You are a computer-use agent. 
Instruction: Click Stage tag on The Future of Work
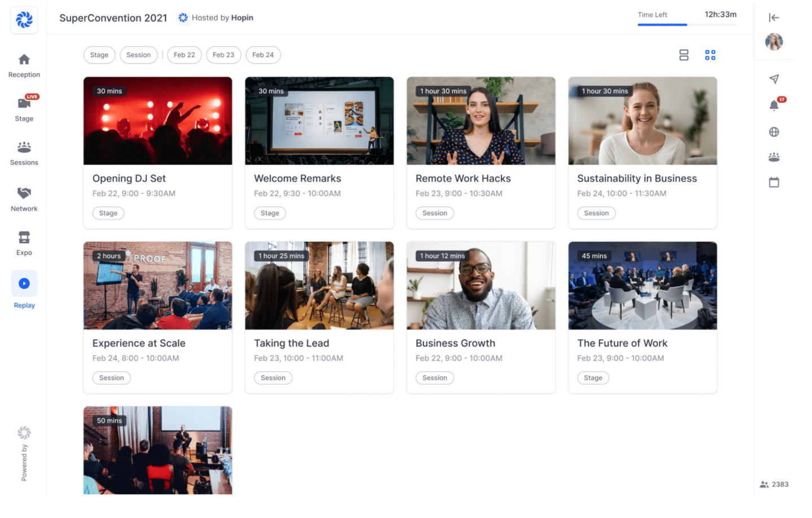tap(593, 378)
